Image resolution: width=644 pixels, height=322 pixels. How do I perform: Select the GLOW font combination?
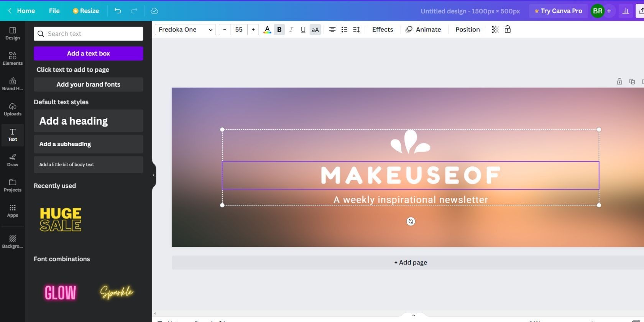pos(61,293)
